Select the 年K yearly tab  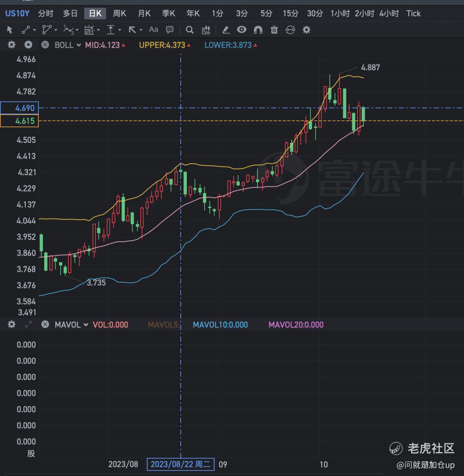click(x=193, y=13)
